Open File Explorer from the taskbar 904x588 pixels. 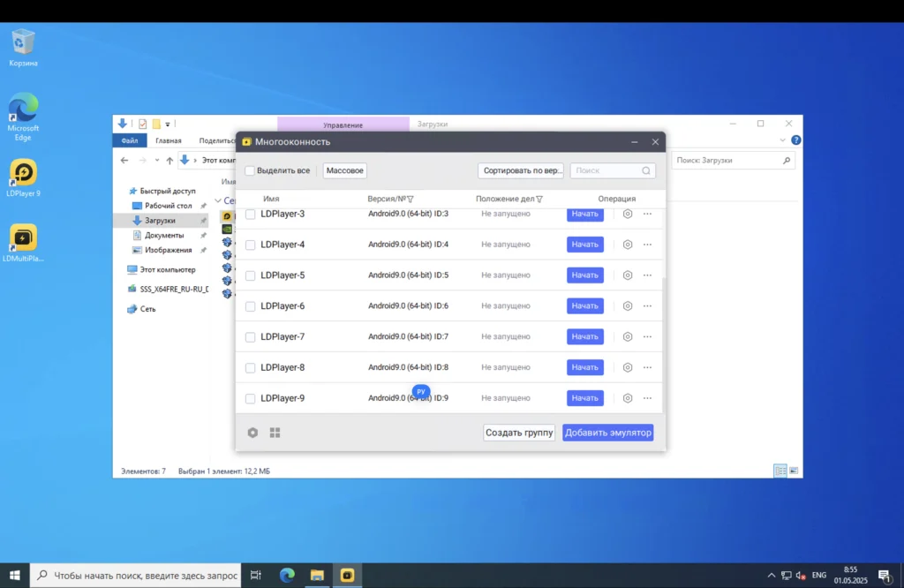(x=317, y=575)
